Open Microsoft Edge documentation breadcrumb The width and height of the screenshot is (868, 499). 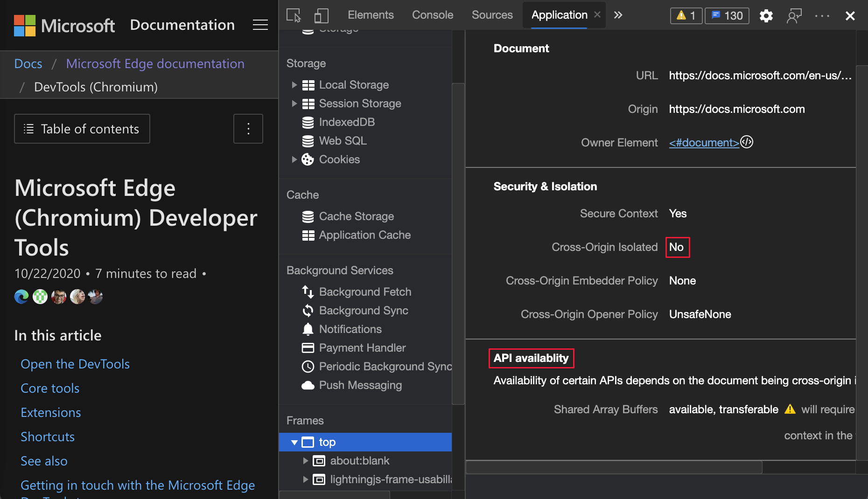(155, 63)
